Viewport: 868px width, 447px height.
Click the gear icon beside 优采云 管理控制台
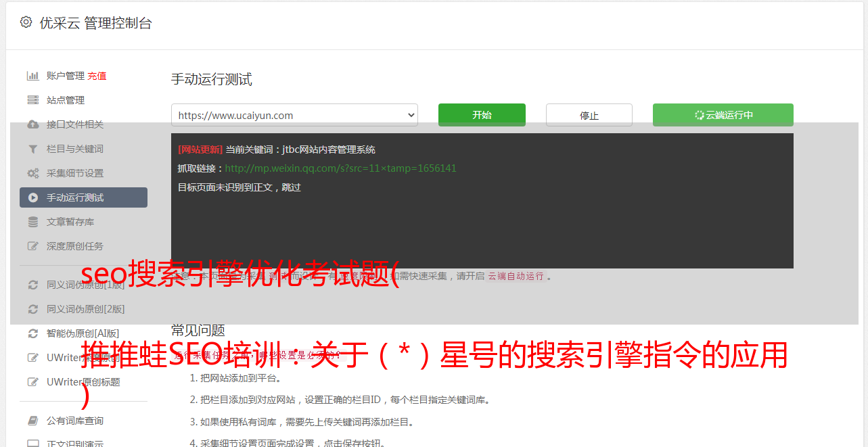click(x=26, y=22)
